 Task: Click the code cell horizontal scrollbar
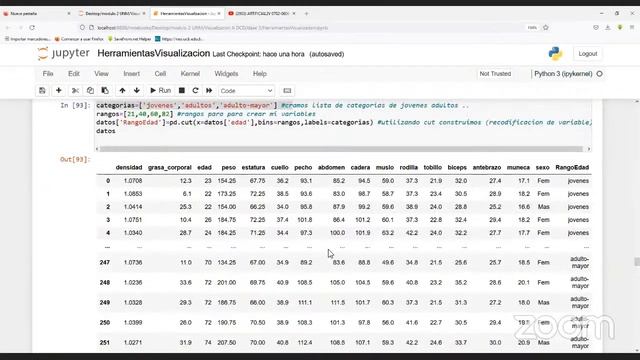click(x=341, y=149)
